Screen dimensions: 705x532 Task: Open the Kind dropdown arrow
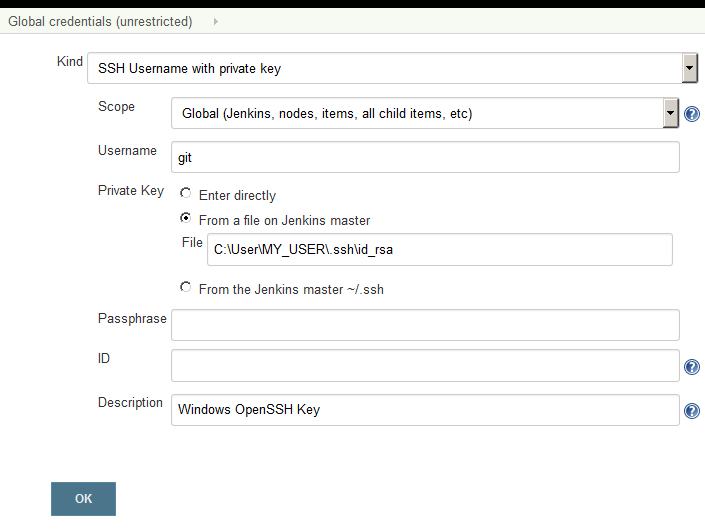click(690, 68)
